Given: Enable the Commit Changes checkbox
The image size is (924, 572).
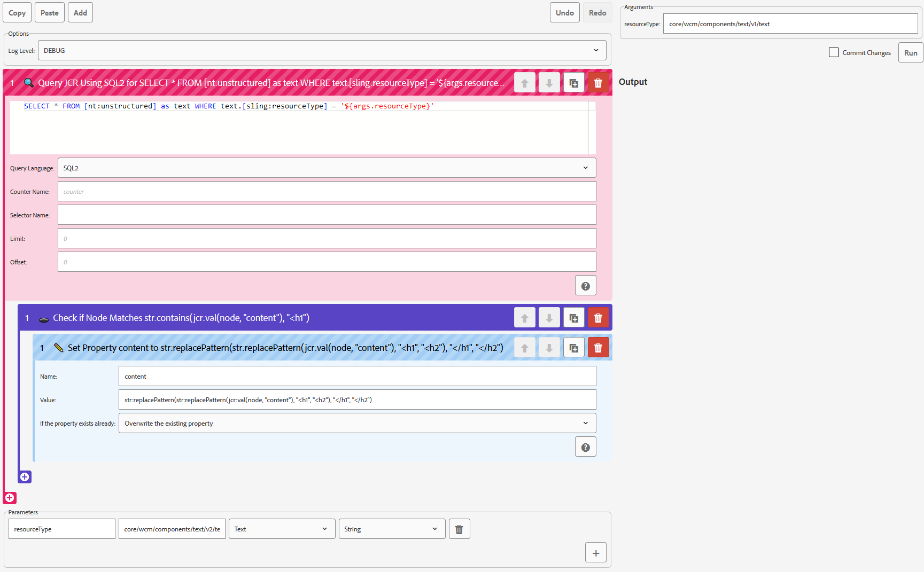Looking at the screenshot, I should 833,52.
